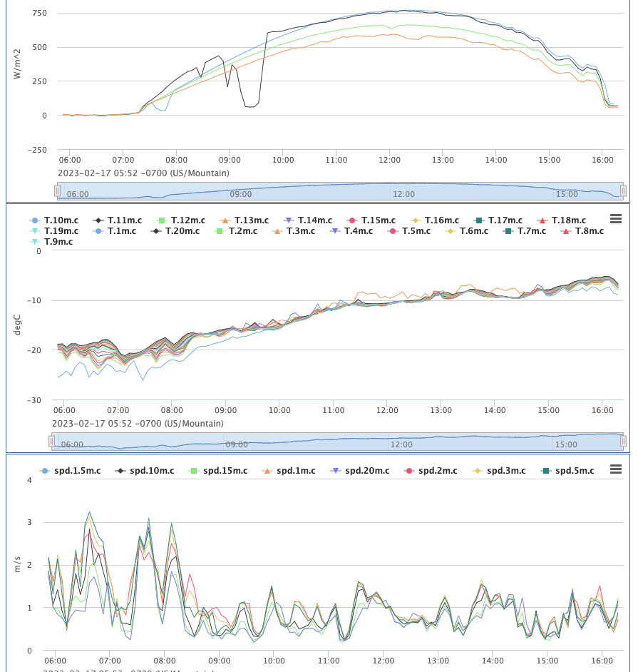Viewport: 638px width, 672px height.
Task: Click the left navigator handle of the radiation chart
Action: (58, 190)
